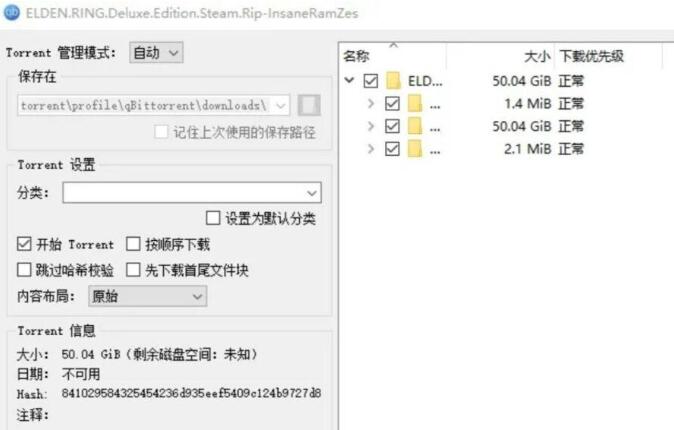Open the 内容布局 原始 dropdown
Viewport: 674px width, 430px height.
(x=147, y=296)
